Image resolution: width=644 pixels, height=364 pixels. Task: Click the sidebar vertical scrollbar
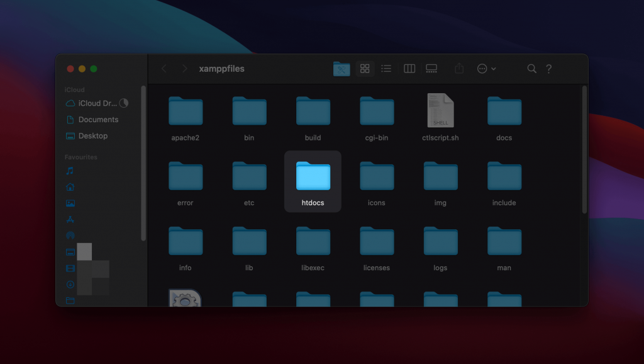[x=143, y=163]
